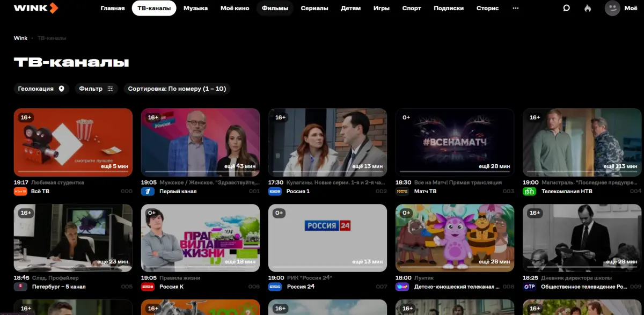Open the Мужское / Женское thumbnail

(200, 142)
